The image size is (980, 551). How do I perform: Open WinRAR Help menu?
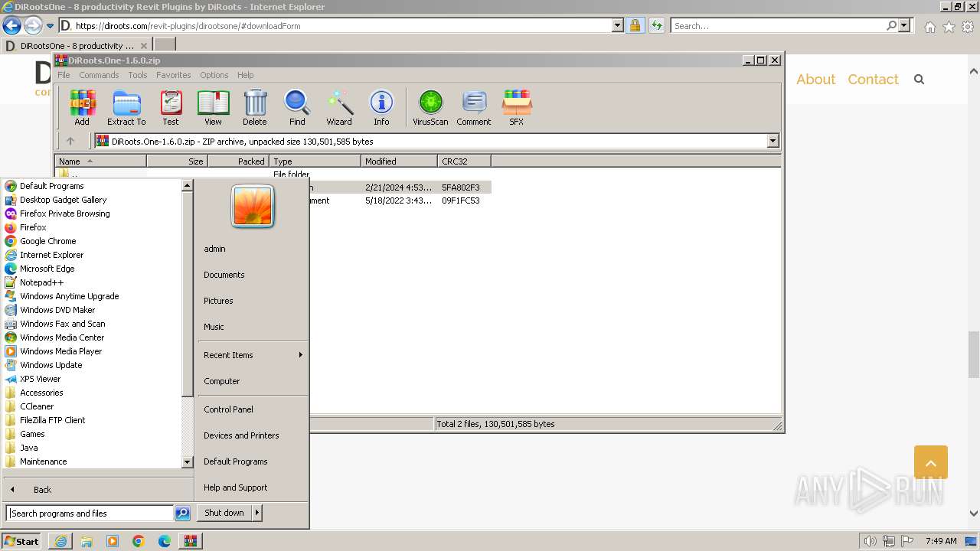tap(245, 75)
